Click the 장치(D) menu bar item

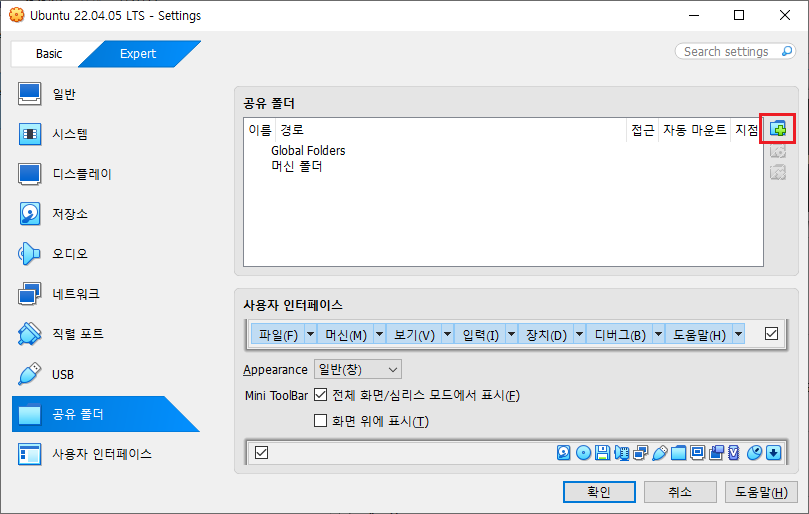point(546,335)
